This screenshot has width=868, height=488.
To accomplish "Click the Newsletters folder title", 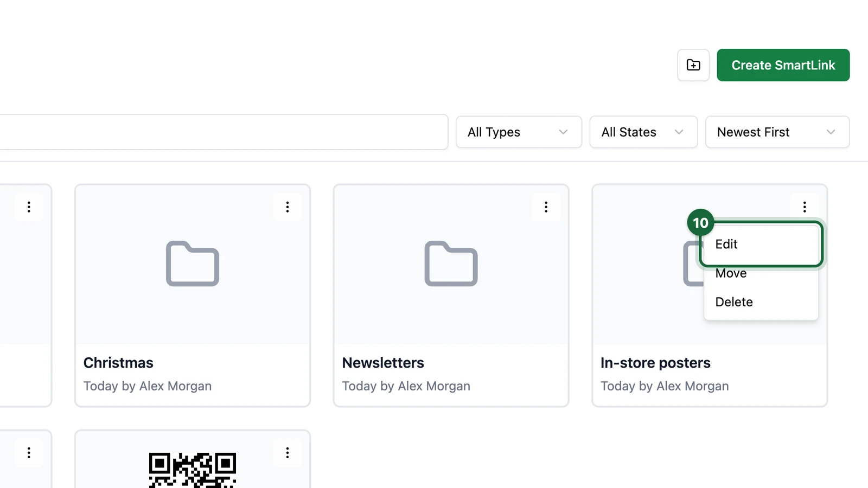I will (383, 363).
